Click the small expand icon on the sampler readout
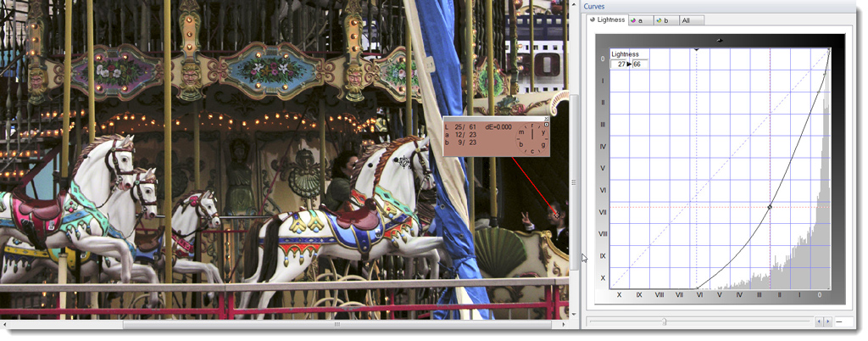This screenshot has width=868, height=341. [547, 125]
